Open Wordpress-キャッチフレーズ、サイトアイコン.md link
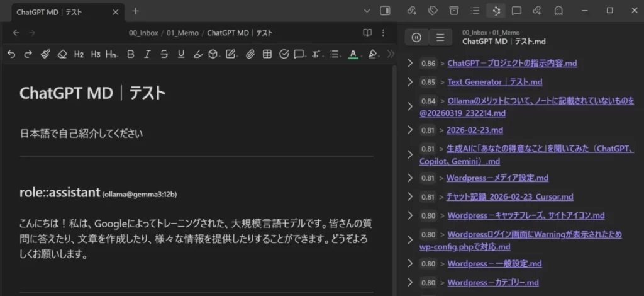The image size is (644, 296). click(x=526, y=215)
